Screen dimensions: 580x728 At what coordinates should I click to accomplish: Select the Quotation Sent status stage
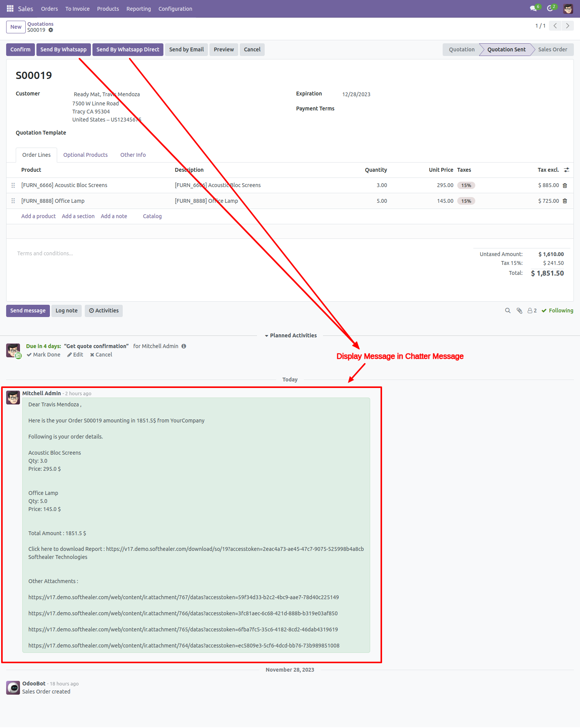tap(506, 49)
